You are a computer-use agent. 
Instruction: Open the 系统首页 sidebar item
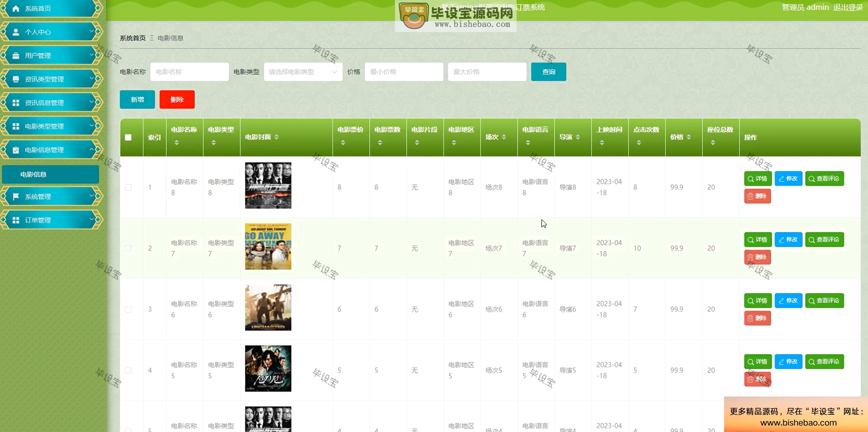pos(51,8)
